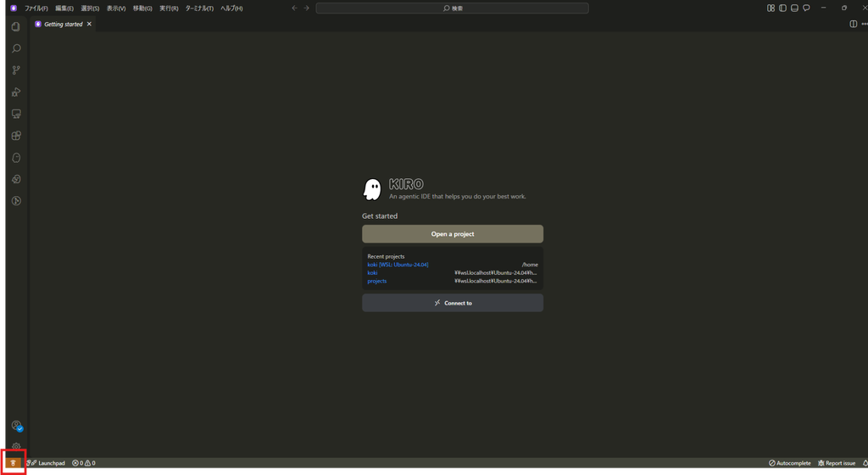Click the Kiro ghost logo on welcome page
Image resolution: width=868 pixels, height=475 pixels.
(x=372, y=189)
